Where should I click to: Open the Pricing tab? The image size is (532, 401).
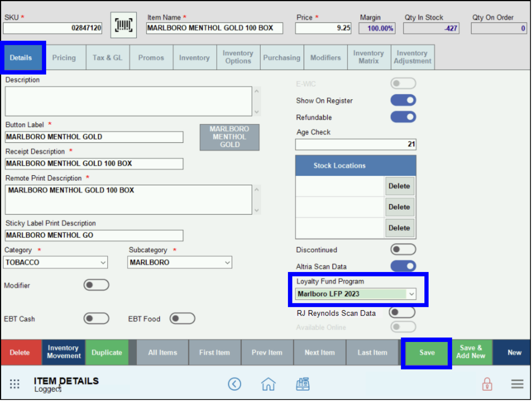pyautogui.click(x=64, y=57)
